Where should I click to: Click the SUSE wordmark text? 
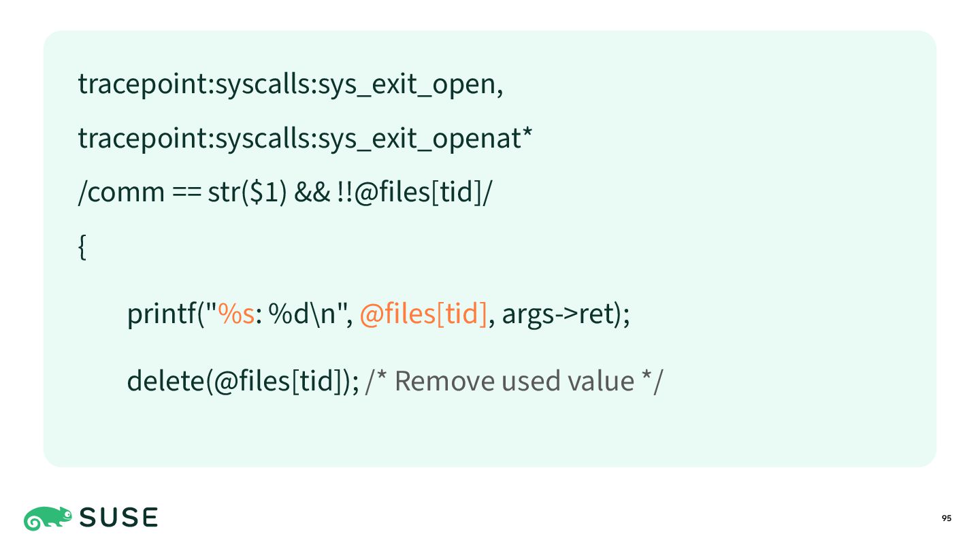tap(119, 518)
